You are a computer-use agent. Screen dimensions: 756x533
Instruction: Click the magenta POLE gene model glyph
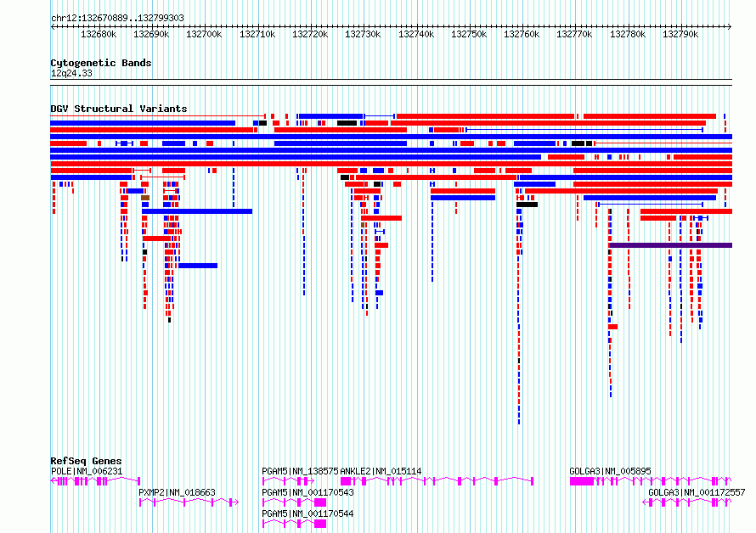[x=95, y=481]
